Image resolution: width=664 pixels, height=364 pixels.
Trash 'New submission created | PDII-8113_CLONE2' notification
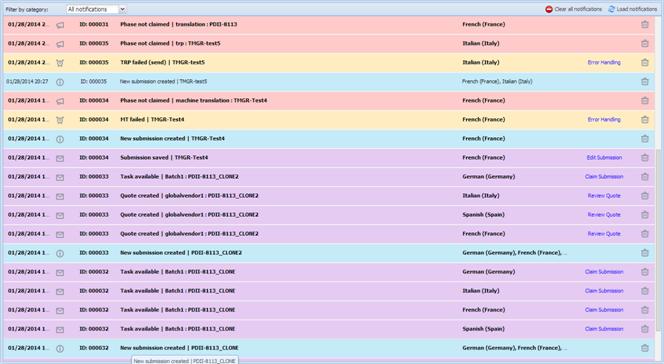click(x=645, y=253)
